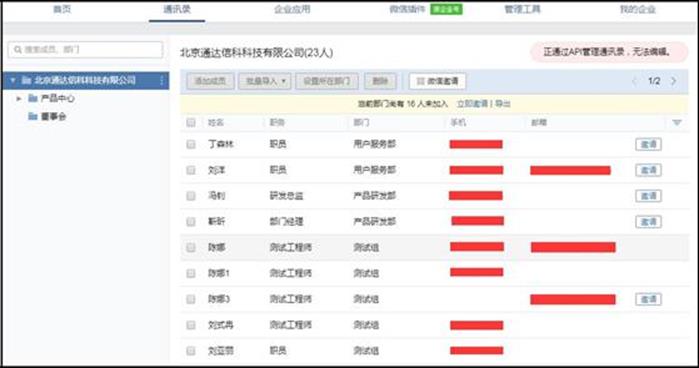Tick the checkbox for 陈娜1
This screenshot has height=368, width=699.
click(x=191, y=273)
